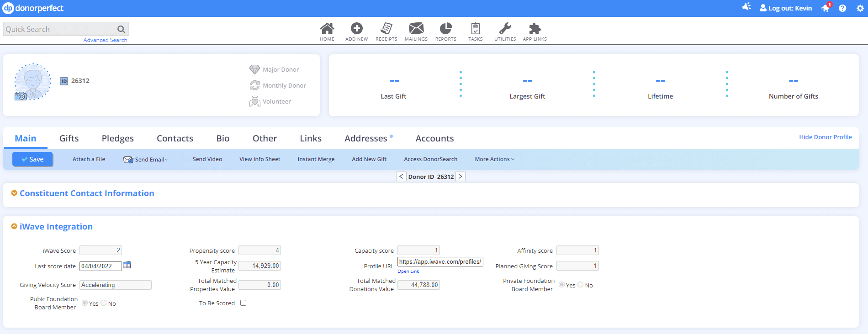The image size is (868, 334).
Task: Switch to the Pledges tab
Action: [x=118, y=138]
